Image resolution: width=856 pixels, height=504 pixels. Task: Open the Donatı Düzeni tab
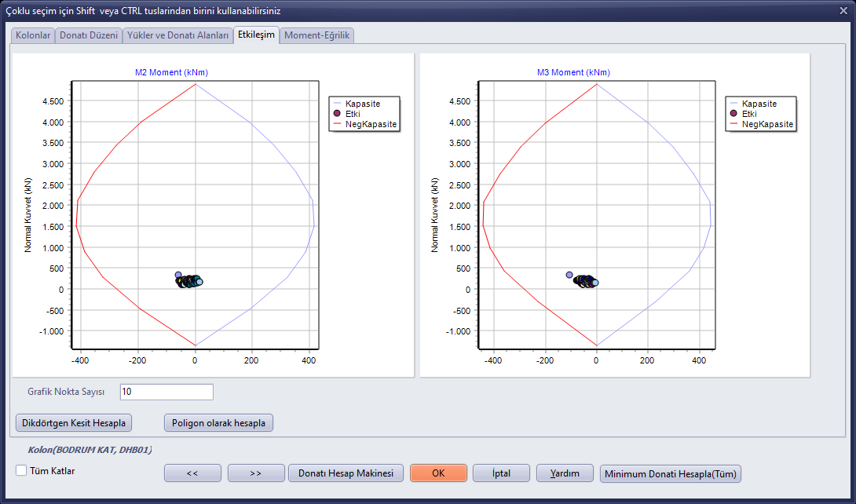click(89, 35)
